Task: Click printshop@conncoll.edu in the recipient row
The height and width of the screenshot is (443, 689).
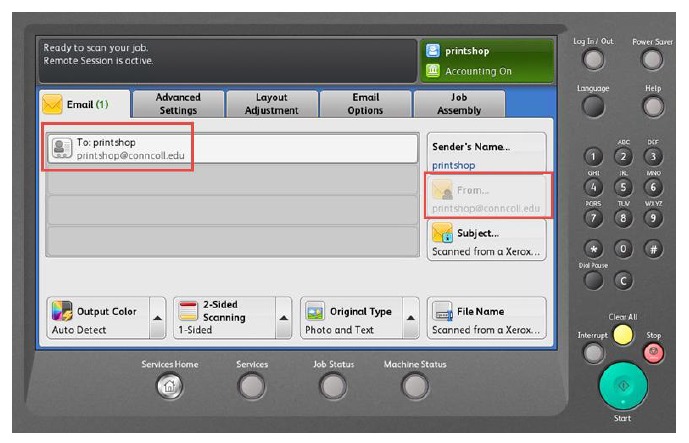Action: tap(131, 156)
